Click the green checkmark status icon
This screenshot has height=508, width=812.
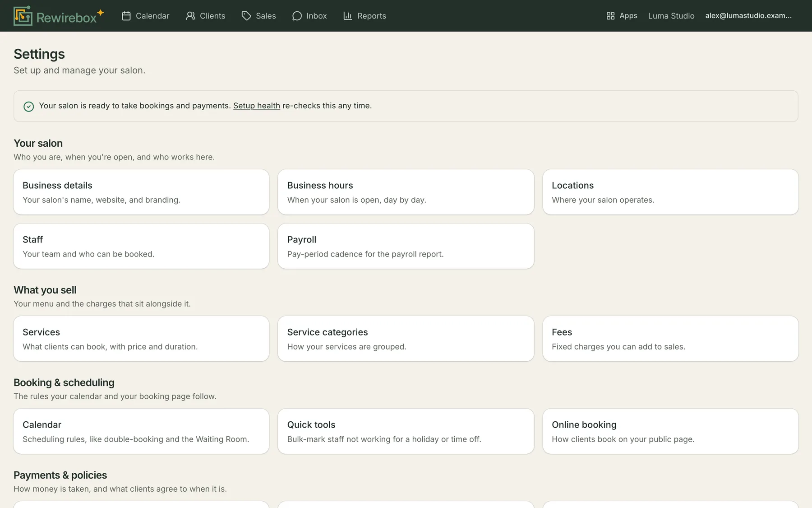tap(28, 106)
